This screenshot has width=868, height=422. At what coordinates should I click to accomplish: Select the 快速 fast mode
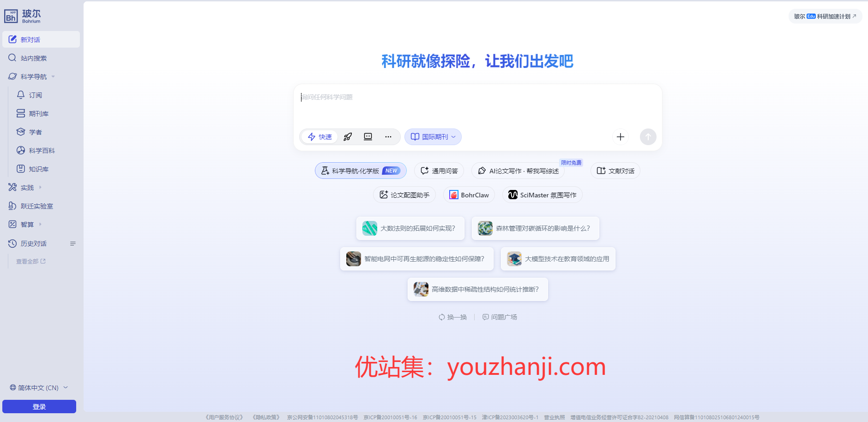(319, 137)
